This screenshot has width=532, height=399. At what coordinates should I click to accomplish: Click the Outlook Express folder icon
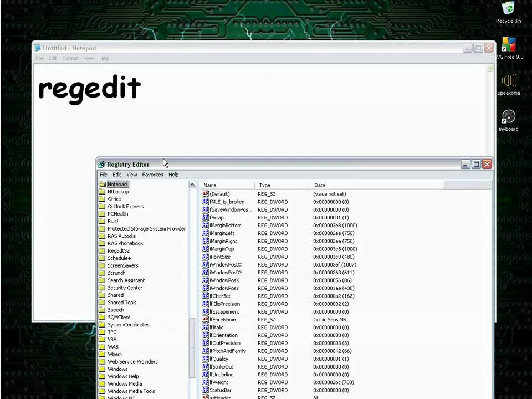point(102,206)
